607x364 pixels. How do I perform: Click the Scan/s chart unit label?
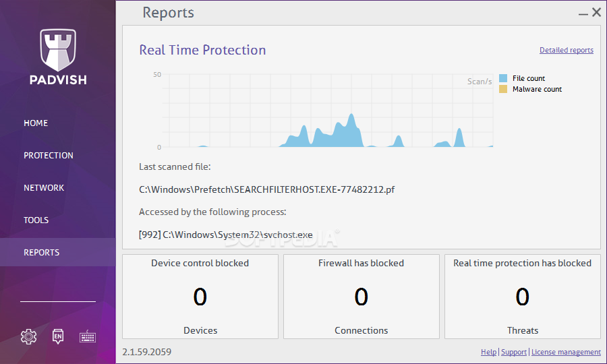coord(480,82)
